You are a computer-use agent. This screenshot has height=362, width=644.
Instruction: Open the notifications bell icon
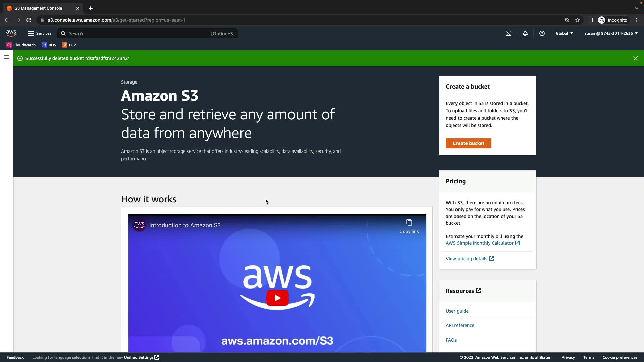point(525,33)
